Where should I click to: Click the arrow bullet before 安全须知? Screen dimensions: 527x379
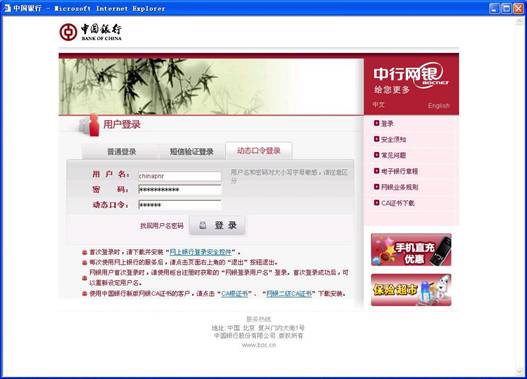(x=376, y=139)
